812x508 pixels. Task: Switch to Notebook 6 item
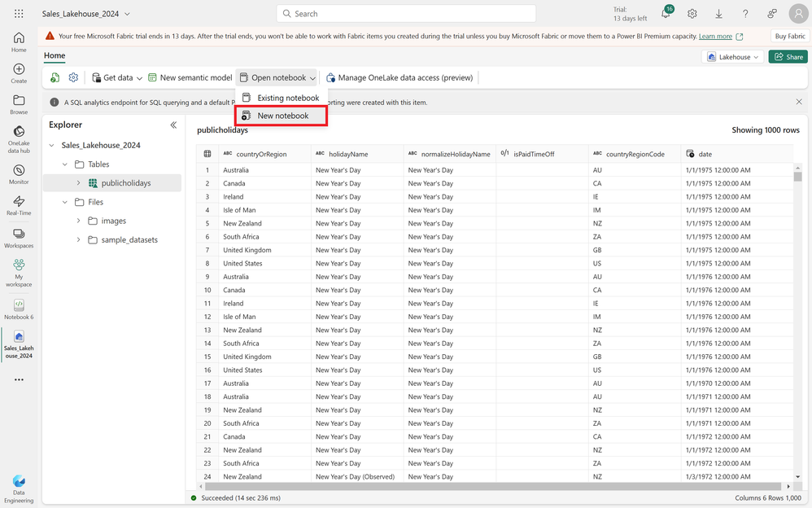coord(19,309)
